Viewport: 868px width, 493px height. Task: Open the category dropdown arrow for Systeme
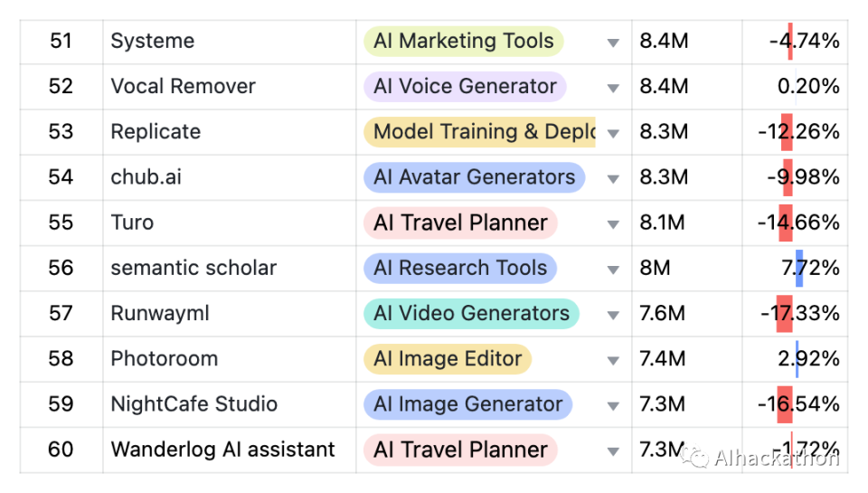click(613, 43)
